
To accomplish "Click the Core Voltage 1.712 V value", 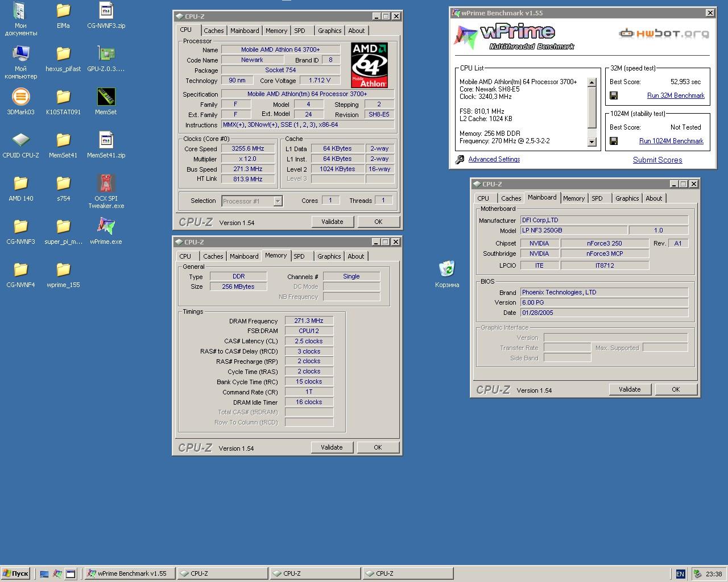I will 320,81.
